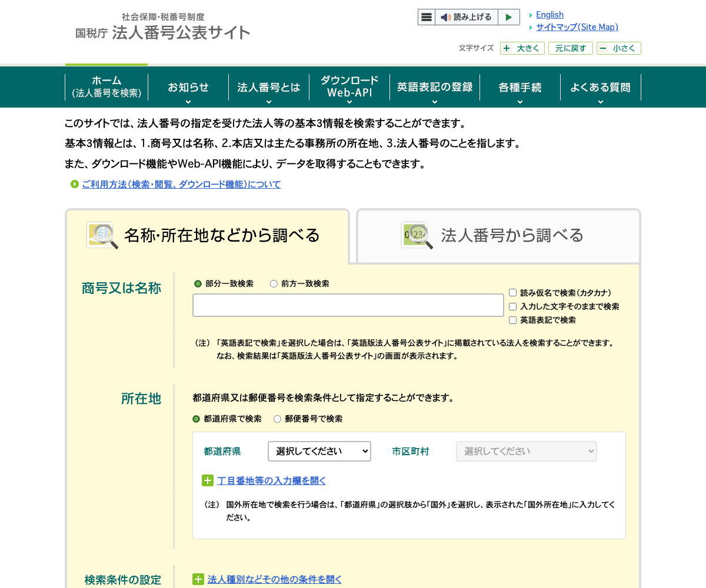The image size is (706, 588).
Task: Open the 都道府県 dropdown
Action: 319,451
